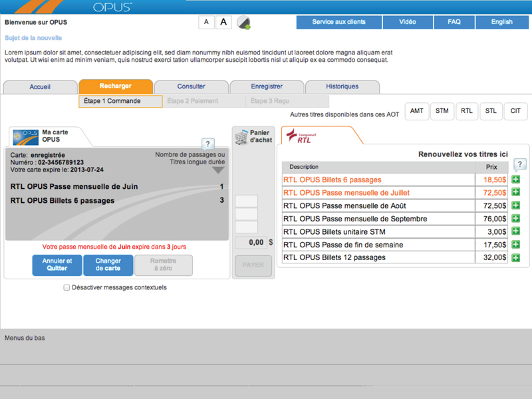Click first empty cart slot
Viewport: 532px width, 399px height.
tap(246, 201)
